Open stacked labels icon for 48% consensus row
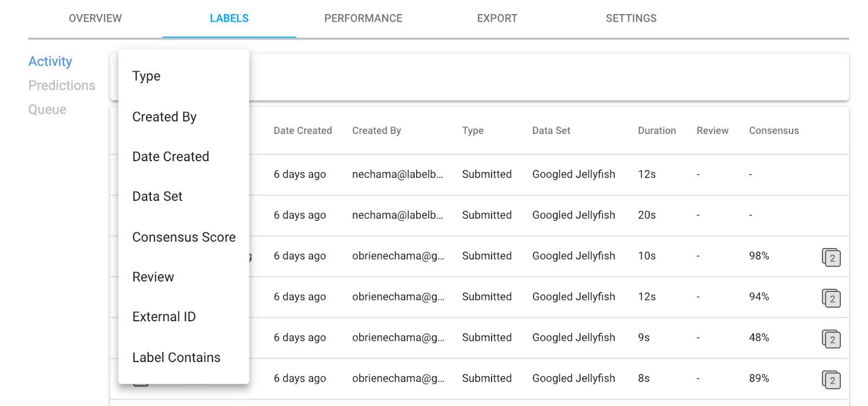Image resolution: width=868 pixels, height=406 pixels. (831, 339)
